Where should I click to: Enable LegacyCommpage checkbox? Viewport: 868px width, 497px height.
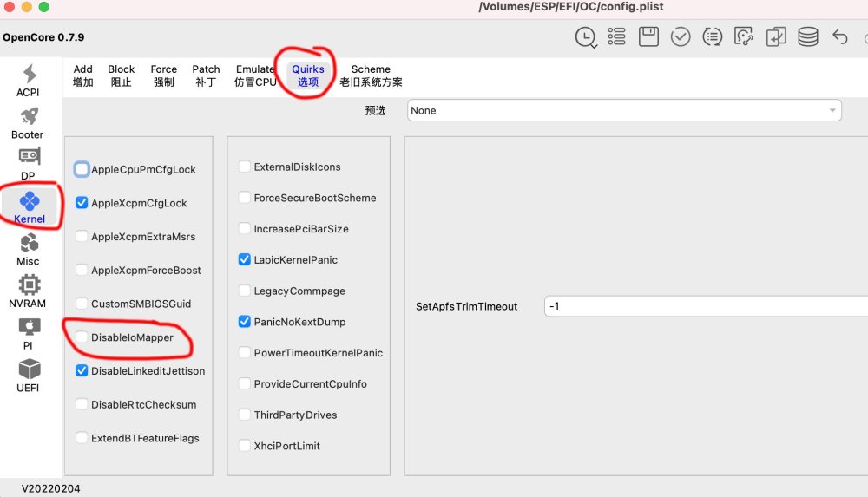(x=244, y=291)
